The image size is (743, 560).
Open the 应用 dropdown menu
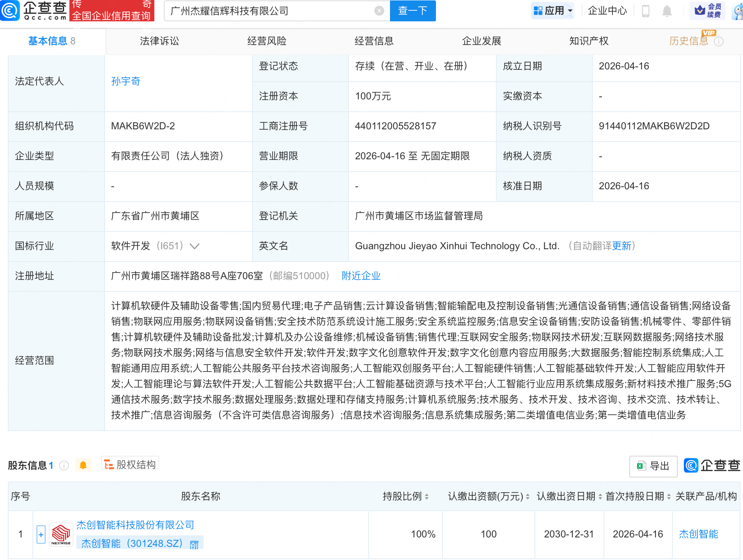553,11
